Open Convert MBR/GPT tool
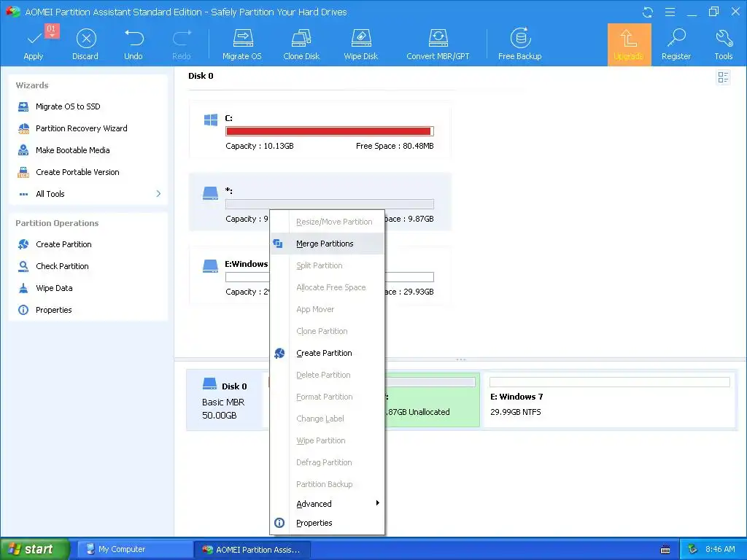This screenshot has height=560, width=747. pyautogui.click(x=438, y=44)
